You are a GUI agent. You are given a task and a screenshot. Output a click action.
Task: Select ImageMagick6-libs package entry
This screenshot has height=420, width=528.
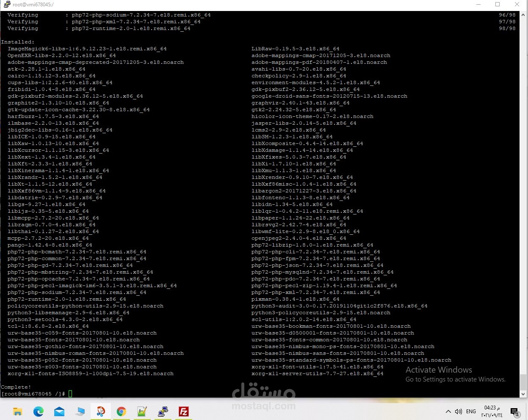point(87,49)
